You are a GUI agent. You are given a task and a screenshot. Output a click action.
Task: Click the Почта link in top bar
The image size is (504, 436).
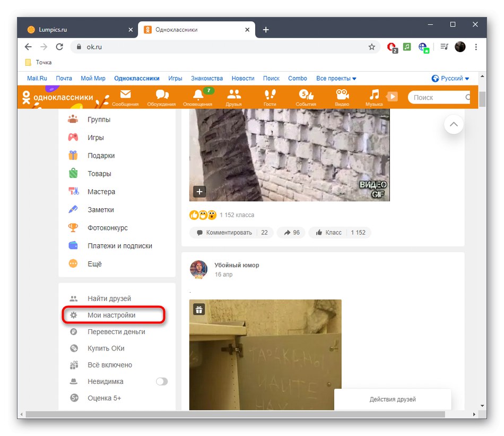pos(64,78)
